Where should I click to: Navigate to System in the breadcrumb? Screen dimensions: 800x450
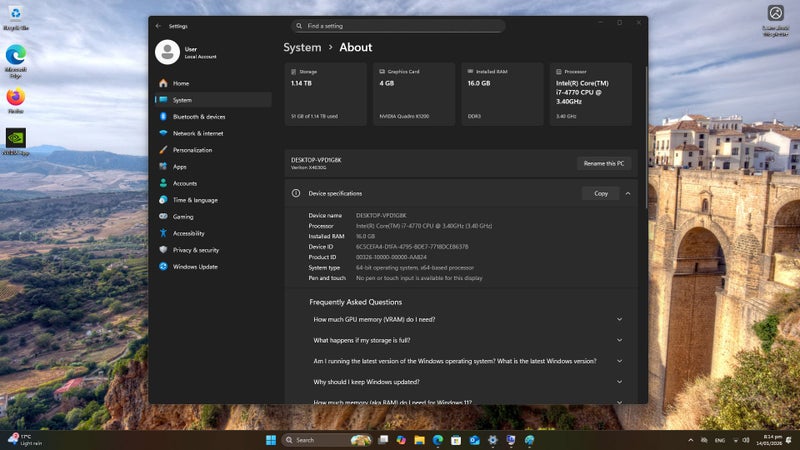click(303, 47)
